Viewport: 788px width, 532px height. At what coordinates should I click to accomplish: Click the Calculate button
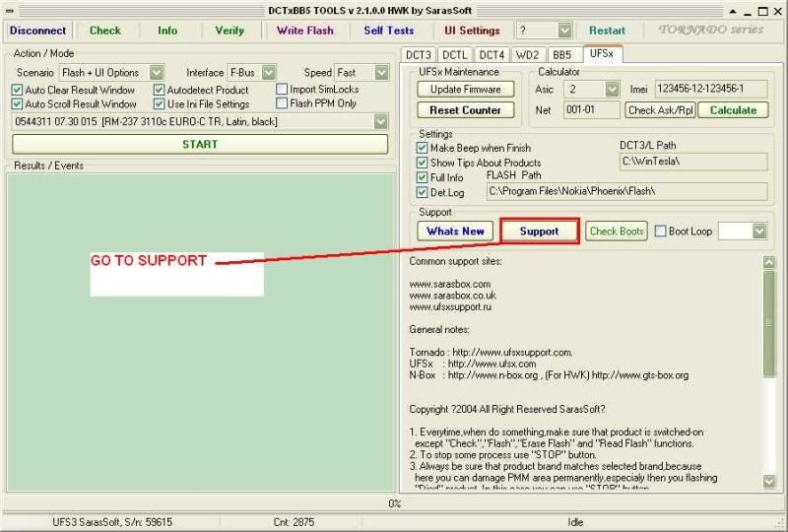[x=733, y=110]
